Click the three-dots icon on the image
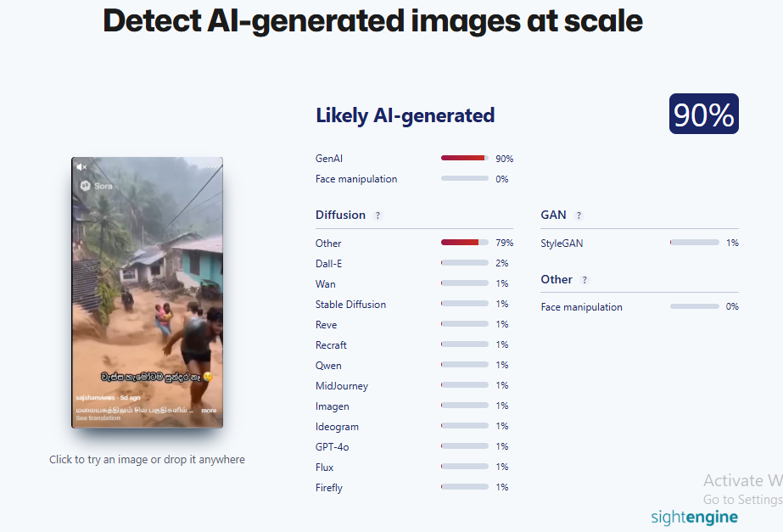 212,167
